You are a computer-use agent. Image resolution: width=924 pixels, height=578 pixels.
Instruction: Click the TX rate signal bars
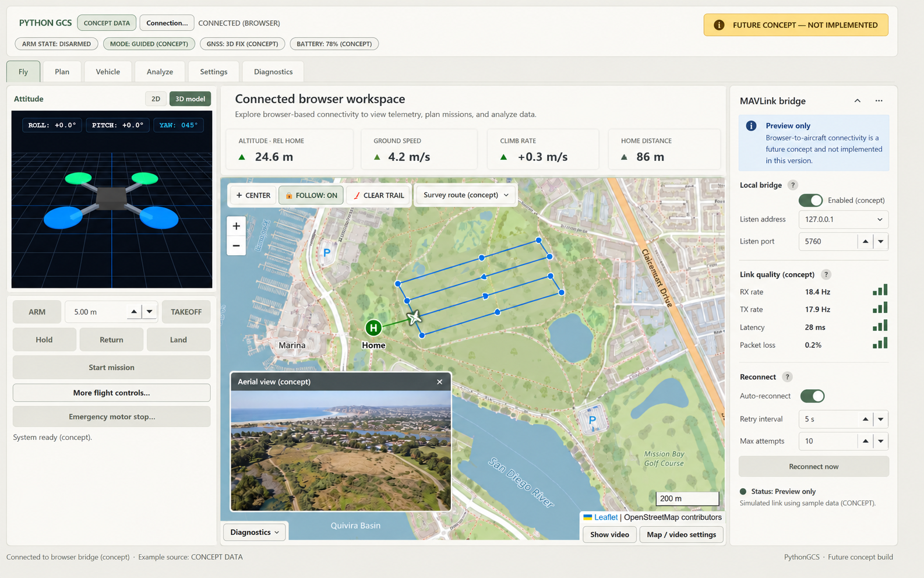tap(880, 308)
